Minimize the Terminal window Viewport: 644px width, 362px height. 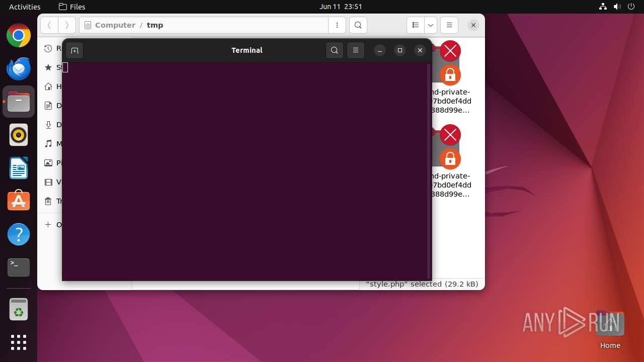(380, 50)
